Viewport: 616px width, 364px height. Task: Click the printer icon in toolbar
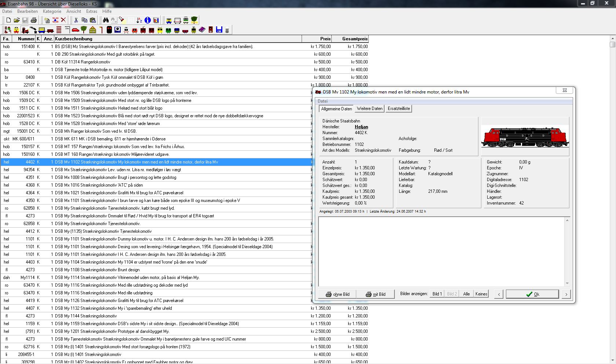coord(34,20)
